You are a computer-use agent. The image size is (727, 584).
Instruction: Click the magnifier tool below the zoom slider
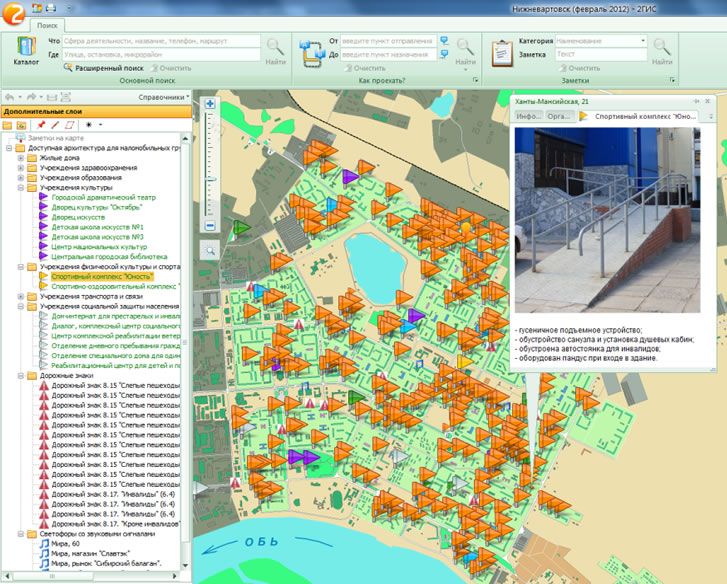(x=210, y=251)
